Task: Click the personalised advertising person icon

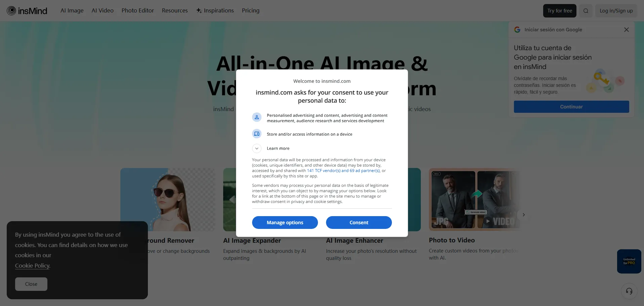Action: pos(257,117)
